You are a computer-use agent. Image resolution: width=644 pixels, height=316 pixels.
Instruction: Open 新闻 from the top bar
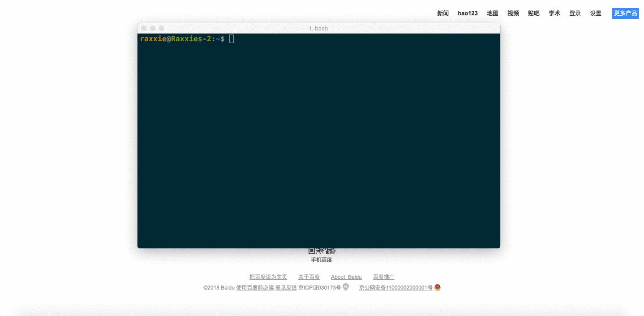[442, 13]
